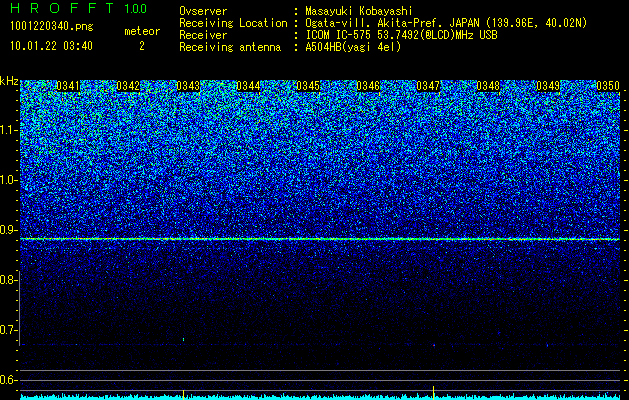
Task: Click the yellow meteor marker near 0347
Action: pyautogui.click(x=433, y=392)
